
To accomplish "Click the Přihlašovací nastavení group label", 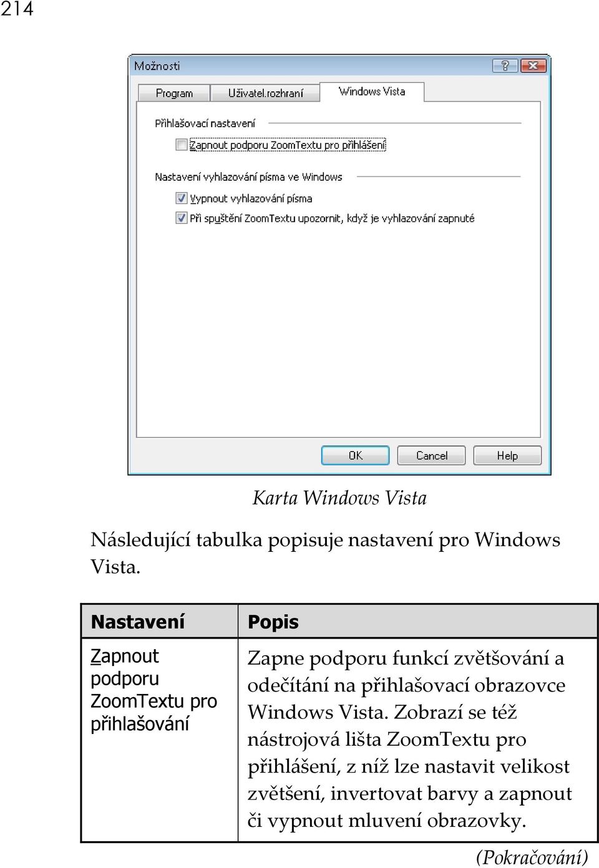I will [205, 123].
